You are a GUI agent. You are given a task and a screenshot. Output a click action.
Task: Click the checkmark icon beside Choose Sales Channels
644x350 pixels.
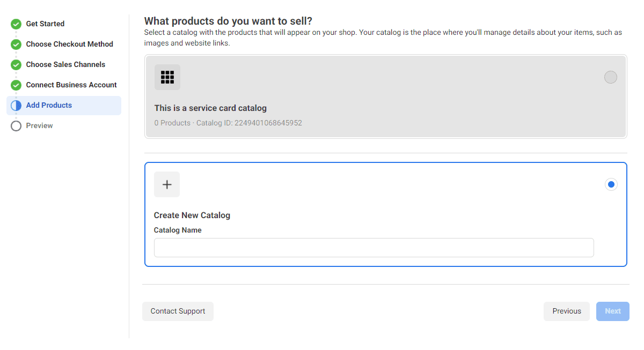point(16,65)
